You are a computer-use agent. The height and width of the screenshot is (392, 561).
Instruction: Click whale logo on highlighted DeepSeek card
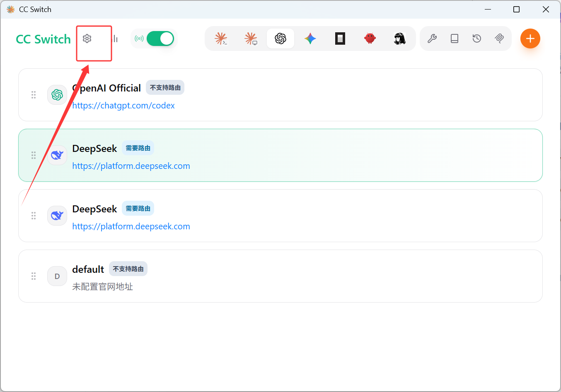57,155
